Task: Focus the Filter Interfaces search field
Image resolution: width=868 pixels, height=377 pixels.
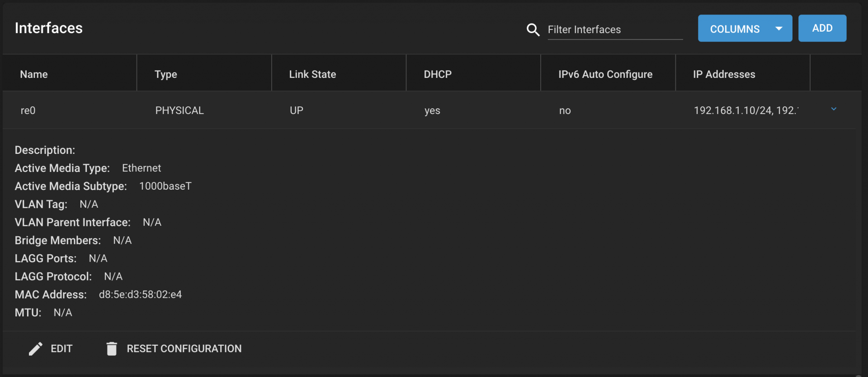Action: pos(615,30)
